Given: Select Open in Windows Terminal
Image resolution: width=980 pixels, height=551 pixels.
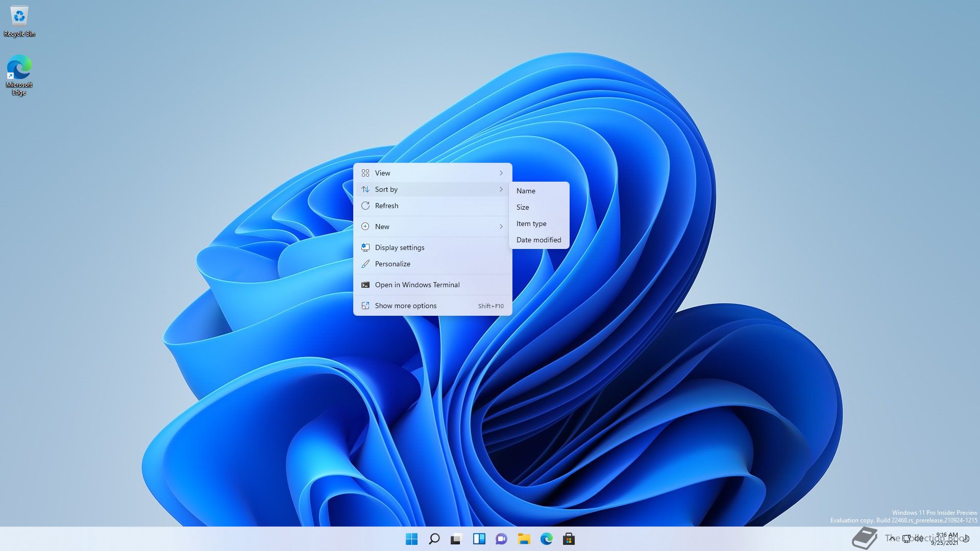Looking at the screenshot, I should tap(433, 285).
